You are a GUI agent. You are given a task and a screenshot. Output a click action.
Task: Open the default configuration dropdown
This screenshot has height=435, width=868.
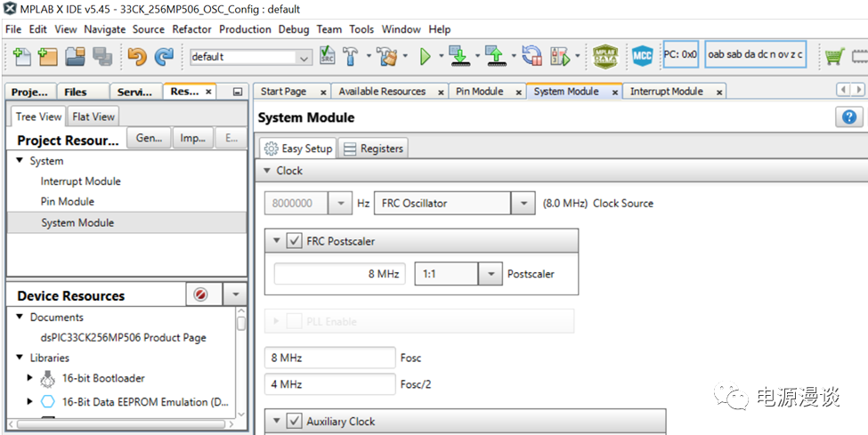(x=304, y=58)
